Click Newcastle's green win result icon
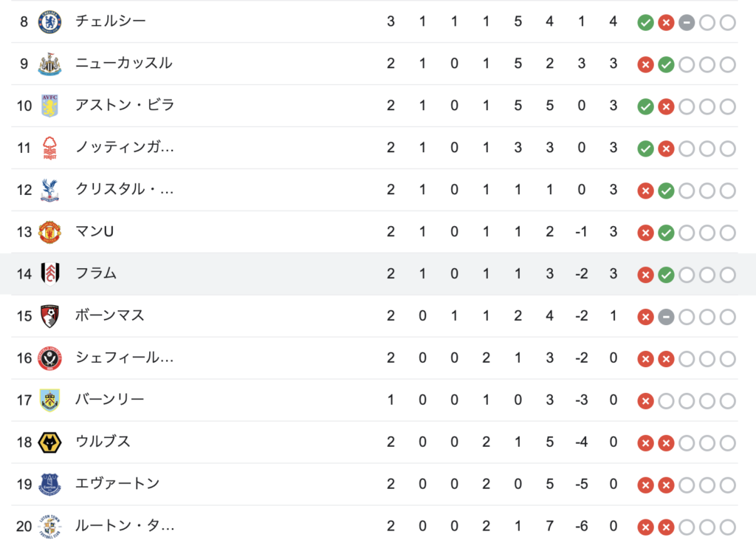Screen dimensions: 756x557 coord(666,64)
